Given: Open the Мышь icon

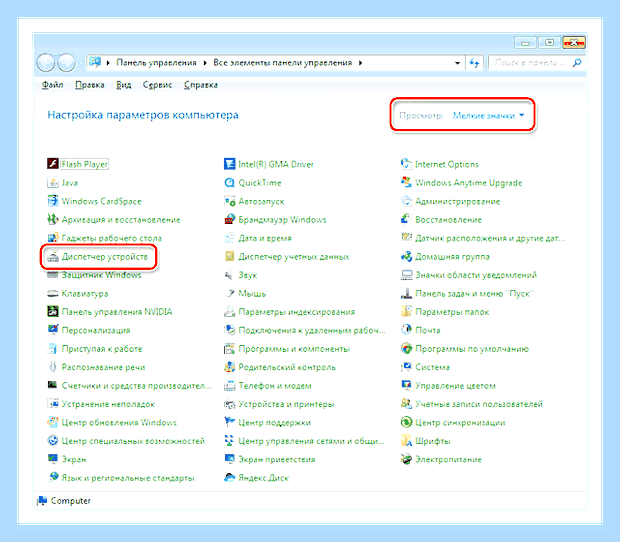Looking at the screenshot, I should 229,293.
